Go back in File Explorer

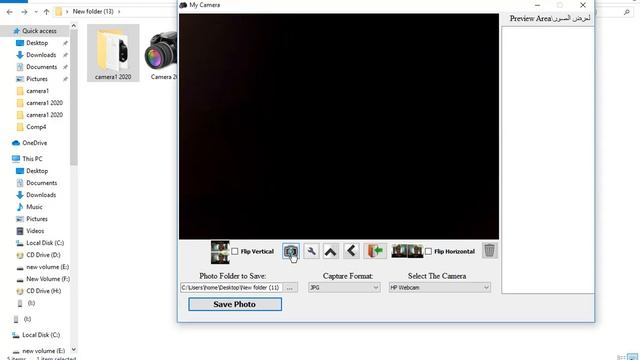point(9,12)
